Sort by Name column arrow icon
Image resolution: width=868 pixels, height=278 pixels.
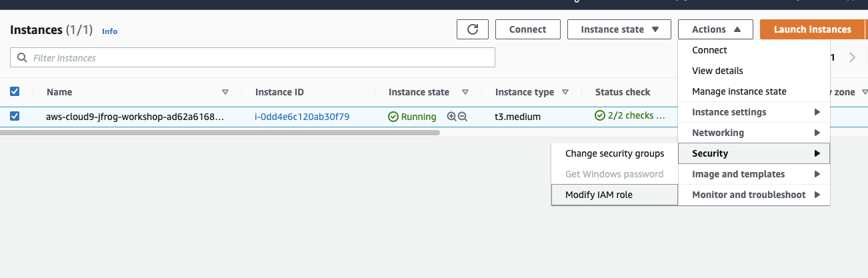click(x=225, y=93)
